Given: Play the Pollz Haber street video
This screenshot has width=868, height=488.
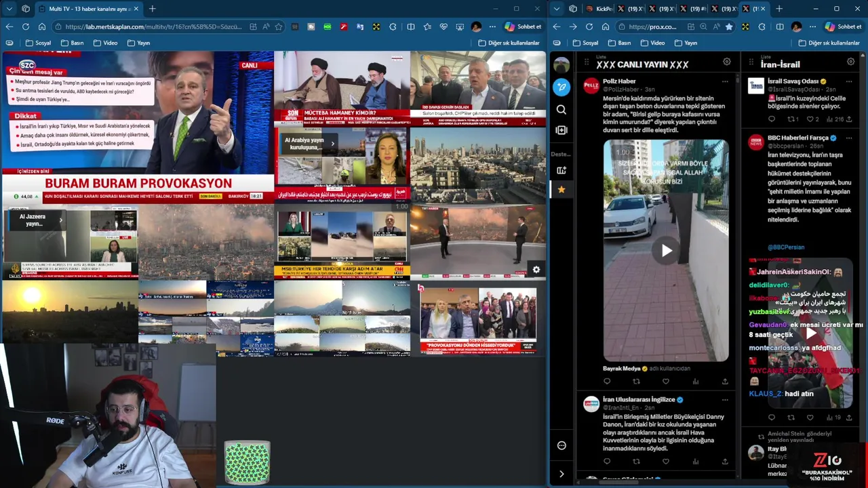Looking at the screenshot, I should (x=666, y=251).
